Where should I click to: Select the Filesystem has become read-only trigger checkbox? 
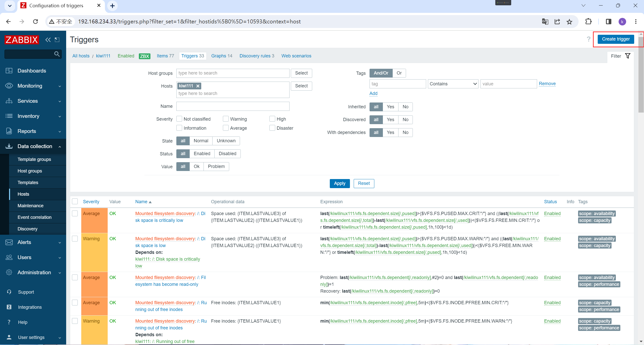coord(75,278)
